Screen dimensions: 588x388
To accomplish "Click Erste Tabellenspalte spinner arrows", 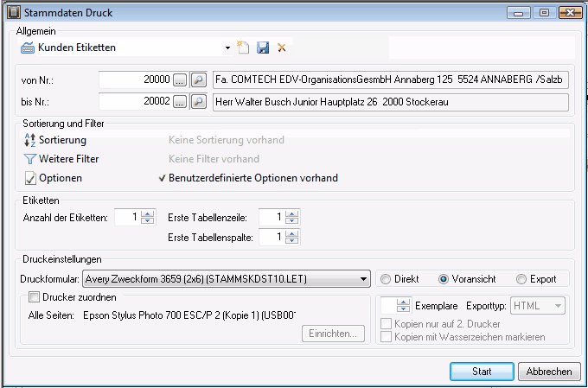I will (x=291, y=238).
